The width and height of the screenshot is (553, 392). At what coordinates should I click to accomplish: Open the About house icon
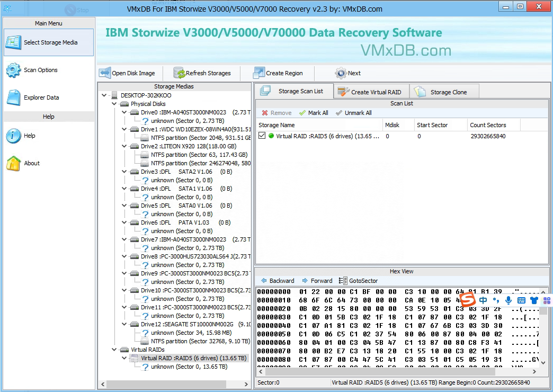13,163
